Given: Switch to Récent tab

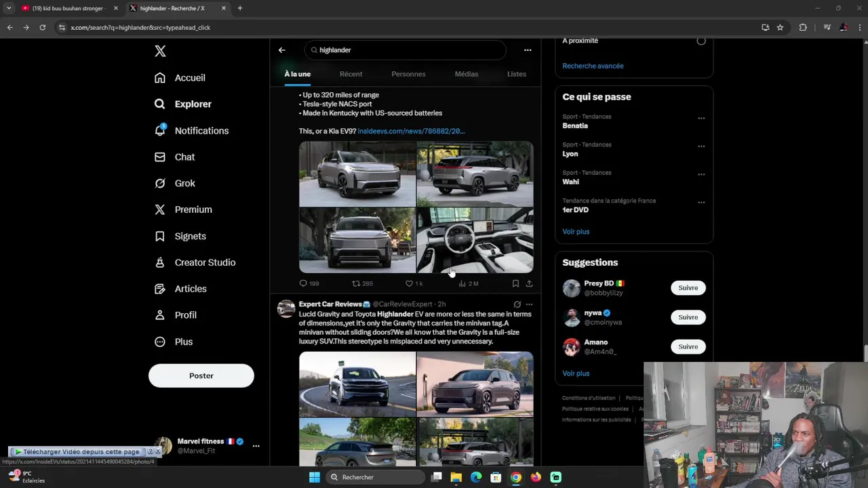Looking at the screenshot, I should coord(351,74).
